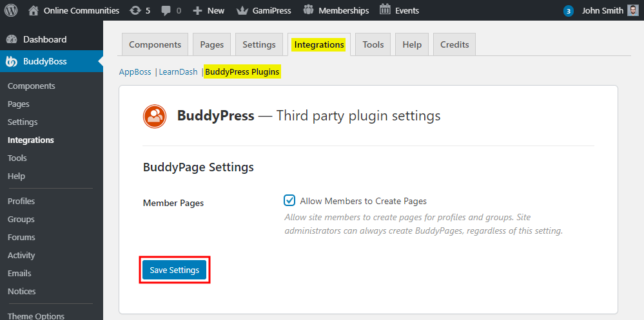Image resolution: width=644 pixels, height=320 pixels.
Task: Click the Save Settings button
Action: click(175, 270)
